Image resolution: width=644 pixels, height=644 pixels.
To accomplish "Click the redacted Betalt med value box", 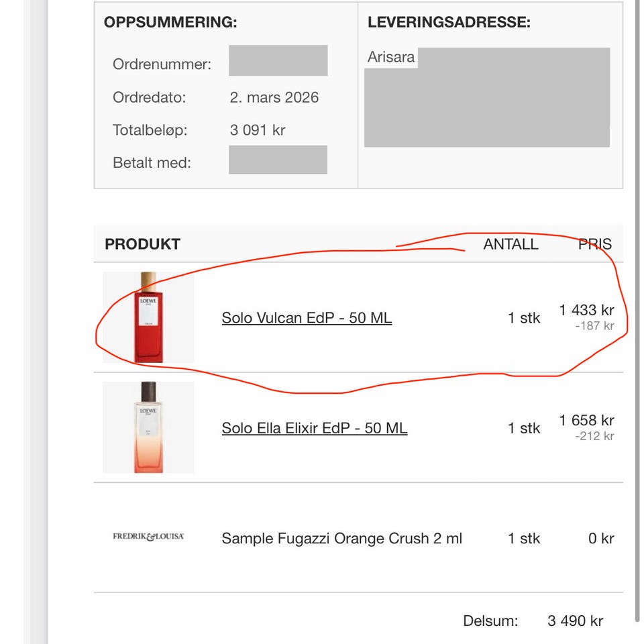I will click(x=278, y=160).
